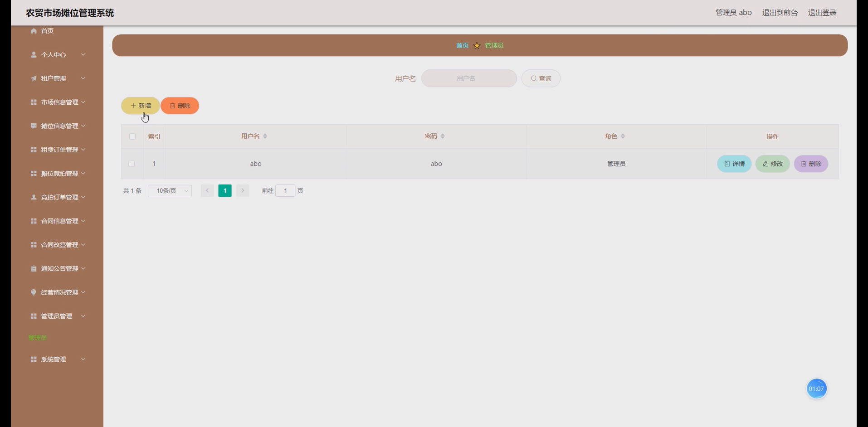Expand the 租户管理 menu chevron
Image resolution: width=868 pixels, height=427 pixels.
(83, 78)
